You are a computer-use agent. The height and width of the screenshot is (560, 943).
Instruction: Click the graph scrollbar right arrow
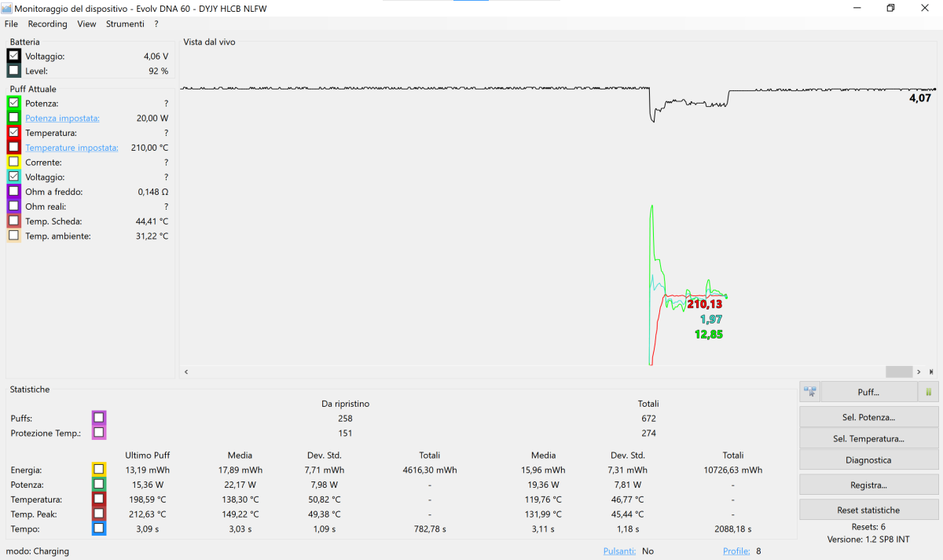919,372
